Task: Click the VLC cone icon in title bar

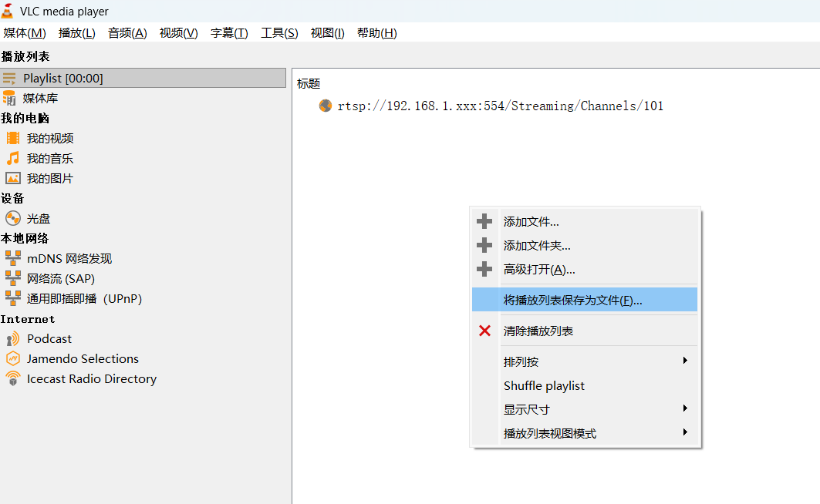Action: (7, 11)
